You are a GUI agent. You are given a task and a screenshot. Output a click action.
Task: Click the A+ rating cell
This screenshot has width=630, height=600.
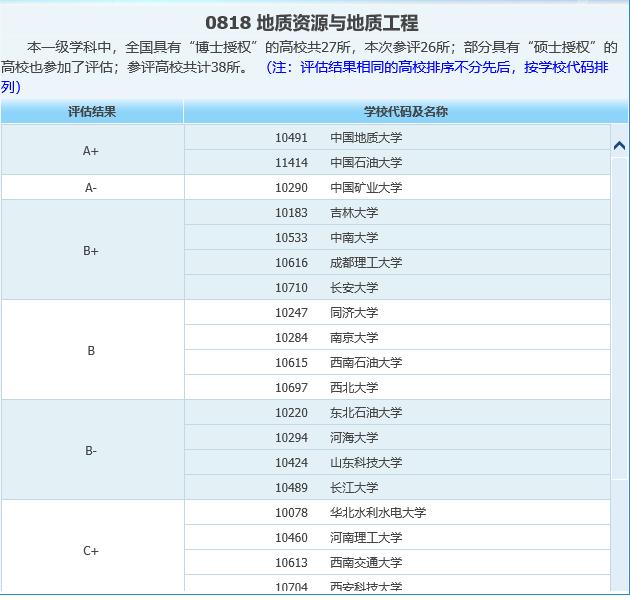92,150
